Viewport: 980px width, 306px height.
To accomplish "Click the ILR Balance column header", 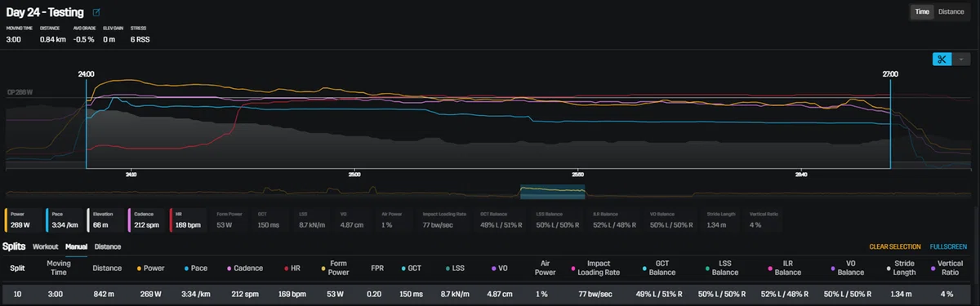I will tap(784, 267).
